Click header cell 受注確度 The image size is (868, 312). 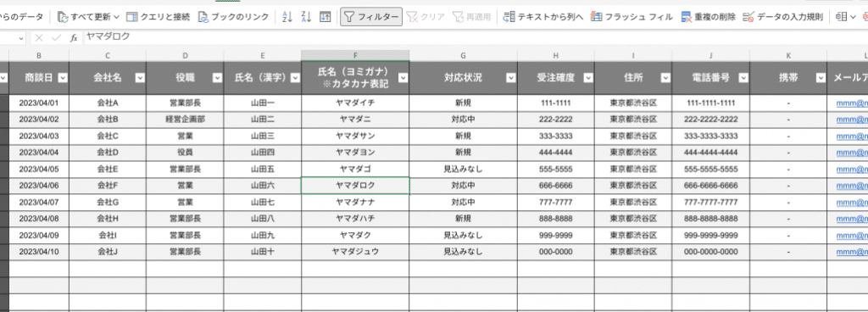[556, 78]
